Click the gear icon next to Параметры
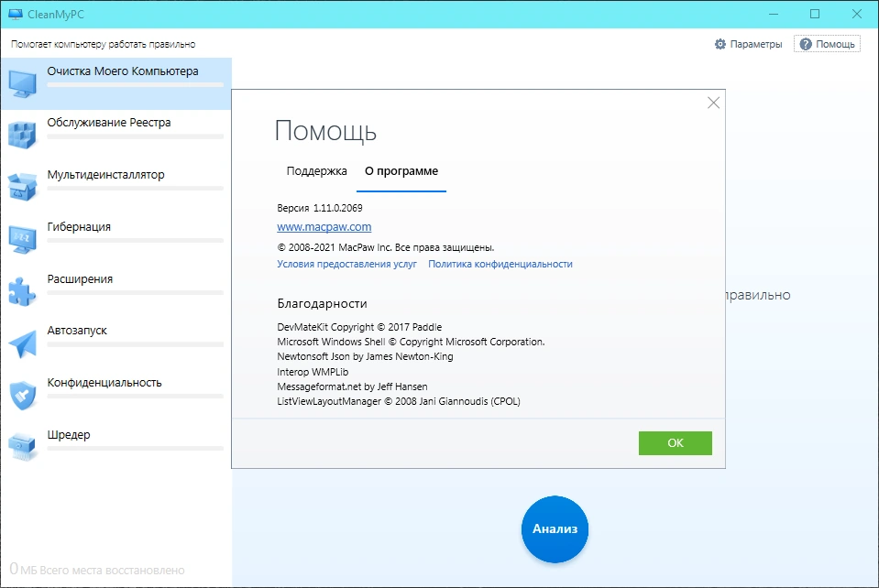The width and height of the screenshot is (879, 588). pyautogui.click(x=720, y=44)
